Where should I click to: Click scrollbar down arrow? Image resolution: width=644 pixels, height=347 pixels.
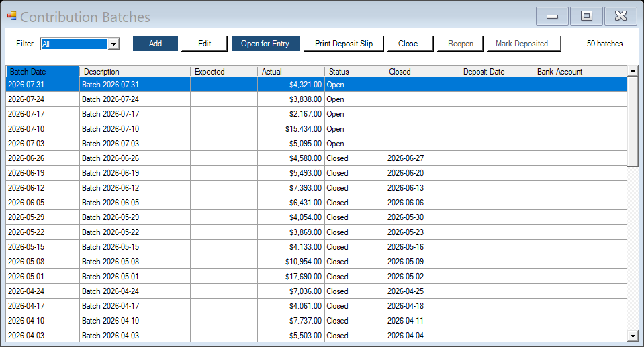pyautogui.click(x=633, y=336)
